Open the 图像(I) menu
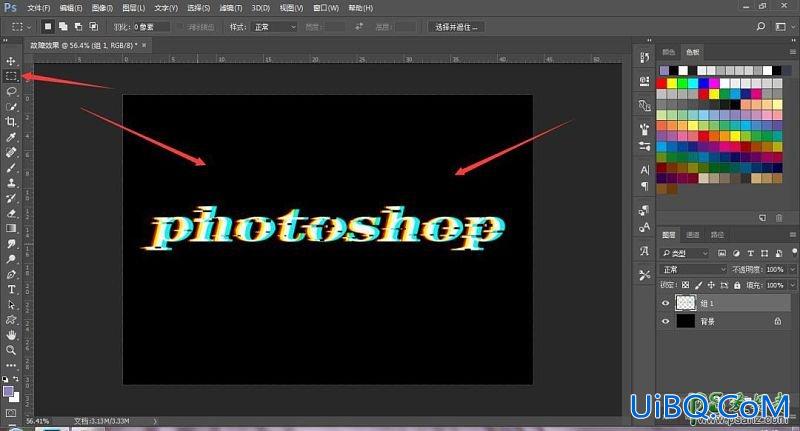 coord(102,8)
